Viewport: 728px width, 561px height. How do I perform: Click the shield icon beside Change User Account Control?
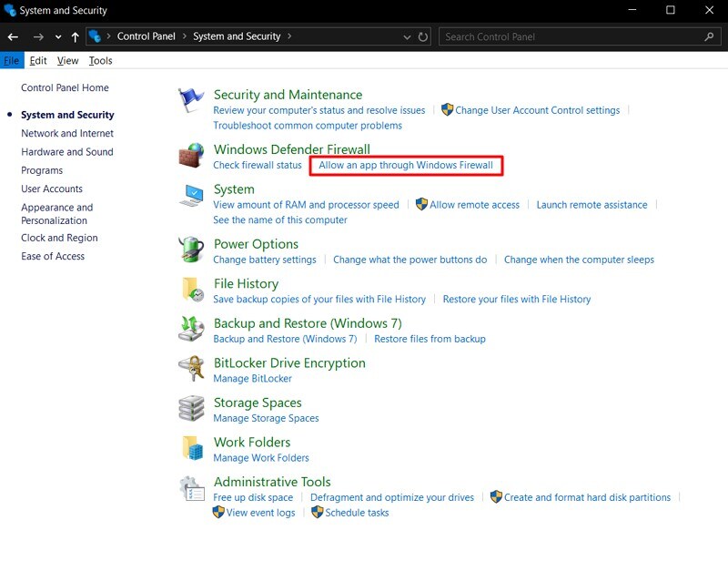click(447, 109)
